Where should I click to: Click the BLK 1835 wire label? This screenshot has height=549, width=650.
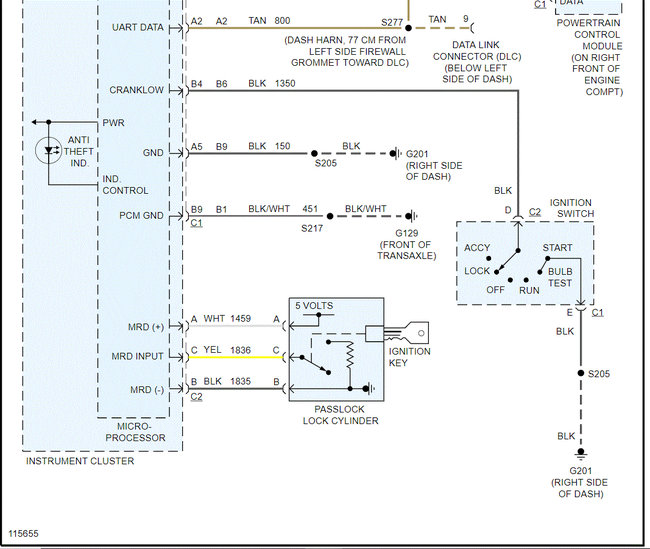[x=227, y=381]
